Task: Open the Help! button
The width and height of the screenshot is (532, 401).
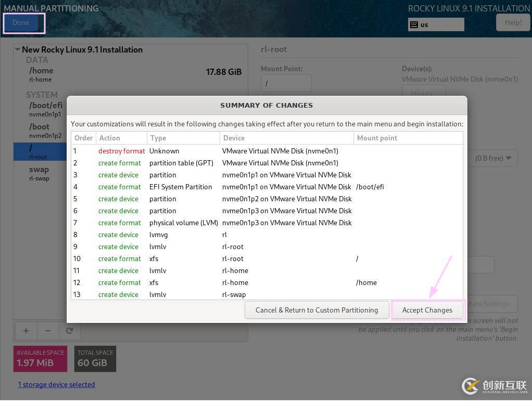Action: (x=513, y=23)
